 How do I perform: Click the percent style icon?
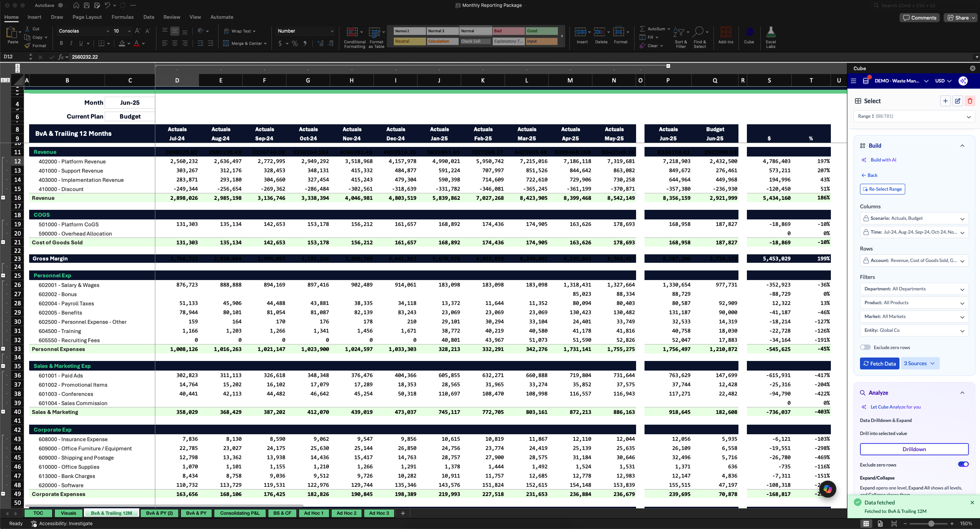pyautogui.click(x=295, y=43)
